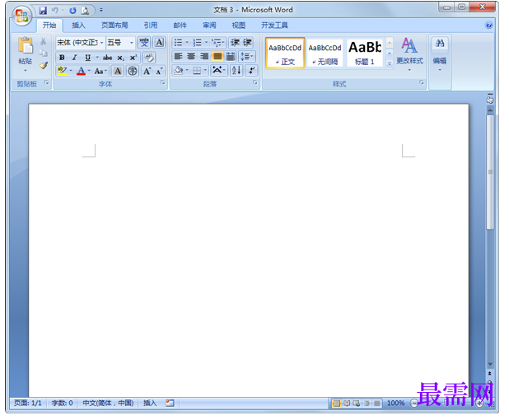Viewport: 509px width, 420px height.
Task: Open the font name dropdown
Action: [x=101, y=43]
